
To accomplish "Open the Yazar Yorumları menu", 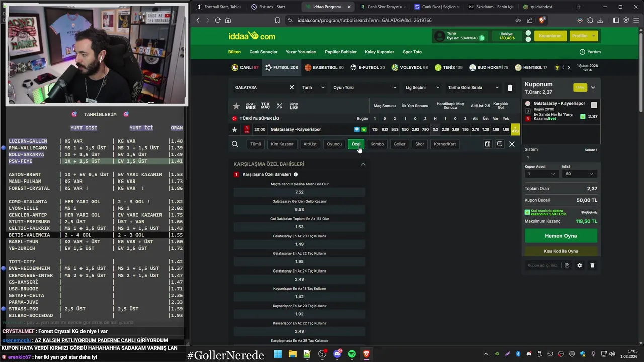I will 301,52.
